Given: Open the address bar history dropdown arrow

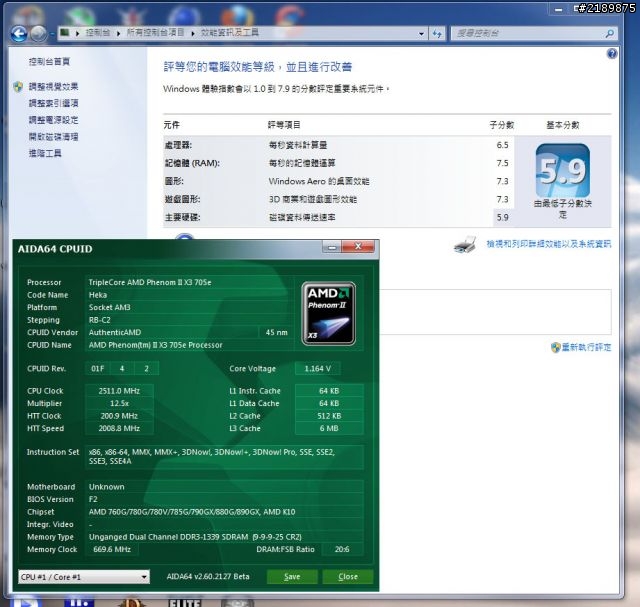Looking at the screenshot, I should point(421,34).
